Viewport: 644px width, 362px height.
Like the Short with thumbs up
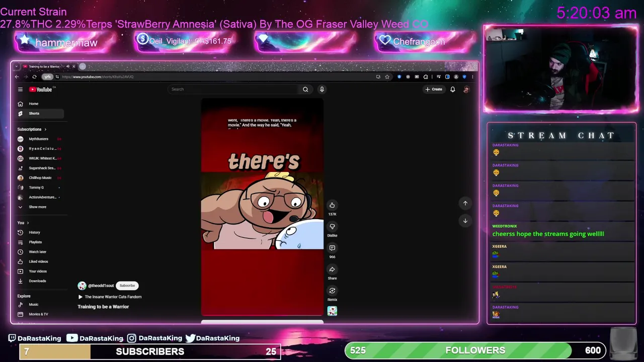point(332,205)
